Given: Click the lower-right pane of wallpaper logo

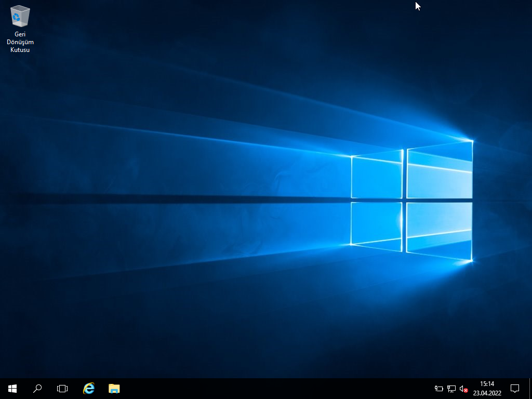Looking at the screenshot, I should (x=440, y=230).
